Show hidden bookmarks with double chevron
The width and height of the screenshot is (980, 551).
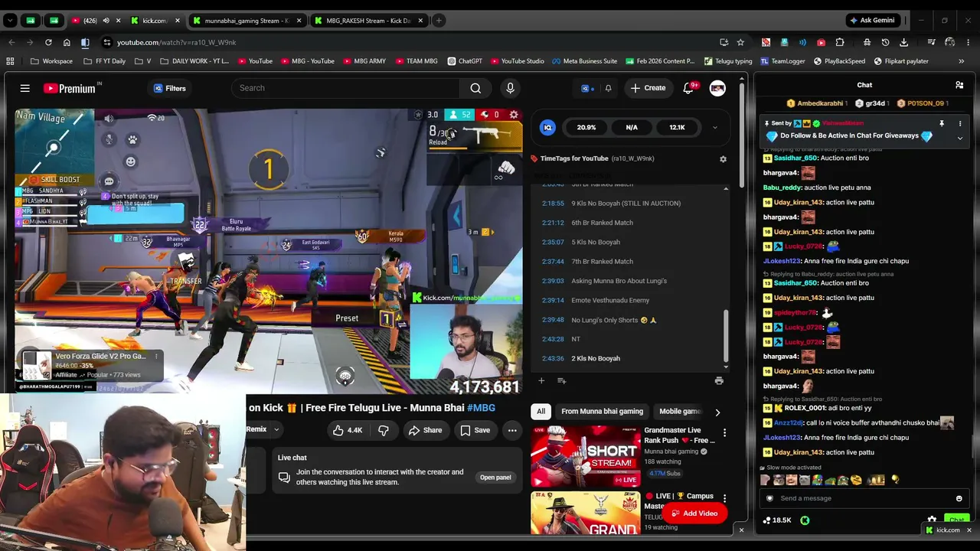[x=961, y=61]
